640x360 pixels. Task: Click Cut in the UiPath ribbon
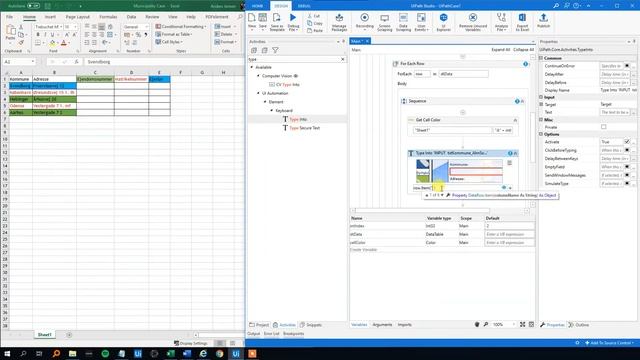pyautogui.click(x=314, y=16)
